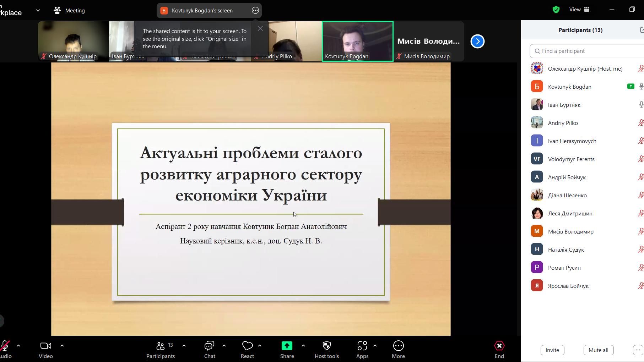Image resolution: width=644 pixels, height=362 pixels.
Task: Open the React reactions menu
Action: (247, 349)
